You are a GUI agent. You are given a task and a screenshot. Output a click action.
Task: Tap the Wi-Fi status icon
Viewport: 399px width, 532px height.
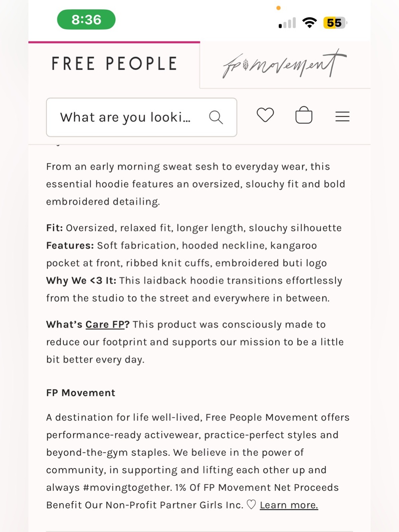pyautogui.click(x=310, y=22)
